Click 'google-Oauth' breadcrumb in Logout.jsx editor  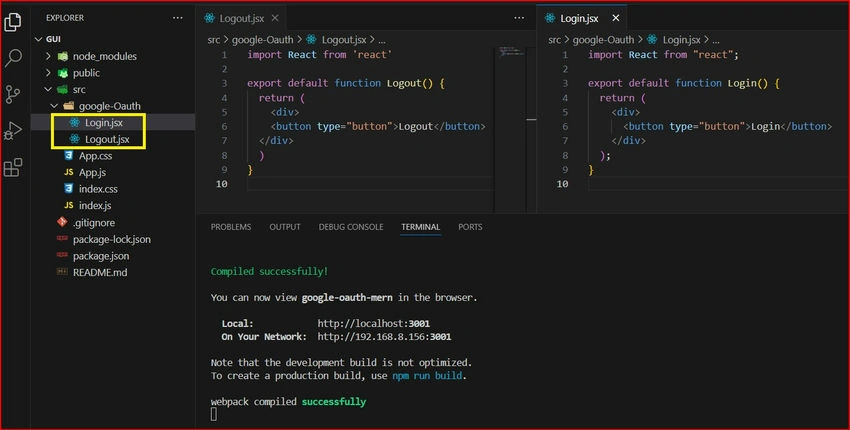tap(262, 40)
